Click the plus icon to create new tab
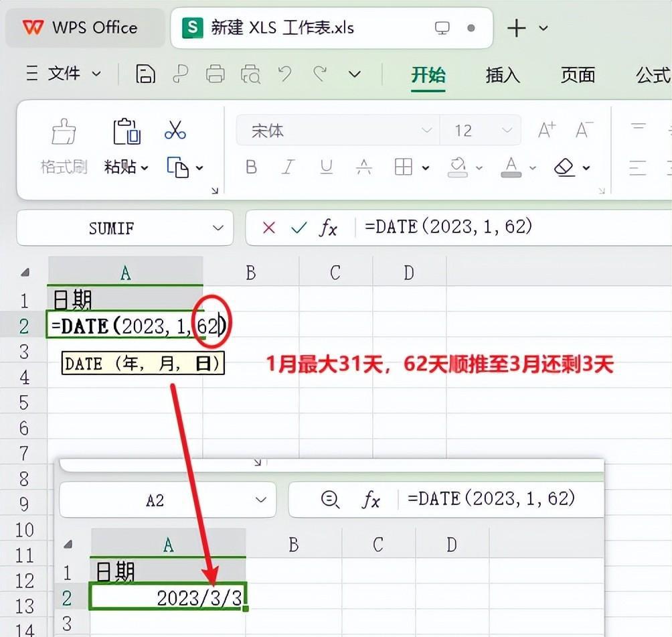This screenshot has height=637, width=672. [x=517, y=28]
